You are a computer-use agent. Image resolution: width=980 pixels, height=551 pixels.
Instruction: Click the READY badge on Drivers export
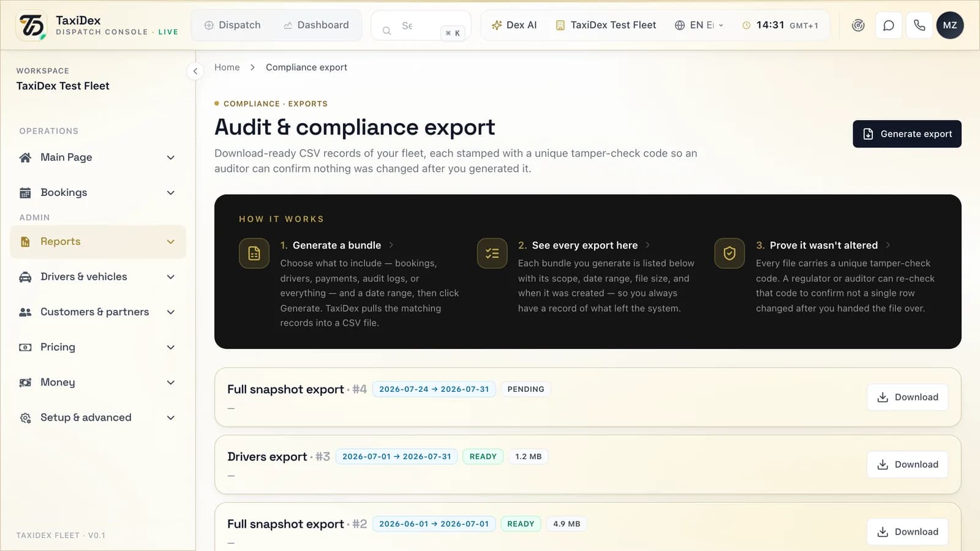(x=483, y=457)
